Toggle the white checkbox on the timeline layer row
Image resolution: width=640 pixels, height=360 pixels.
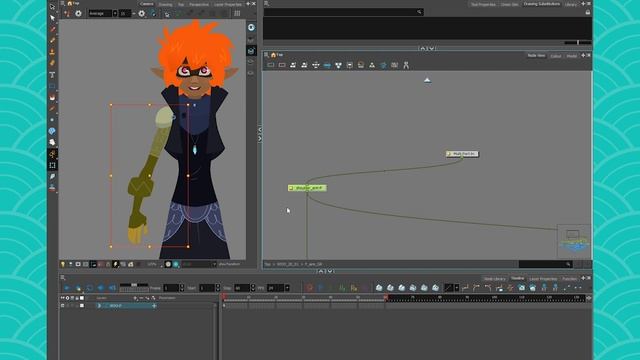click(x=82, y=305)
